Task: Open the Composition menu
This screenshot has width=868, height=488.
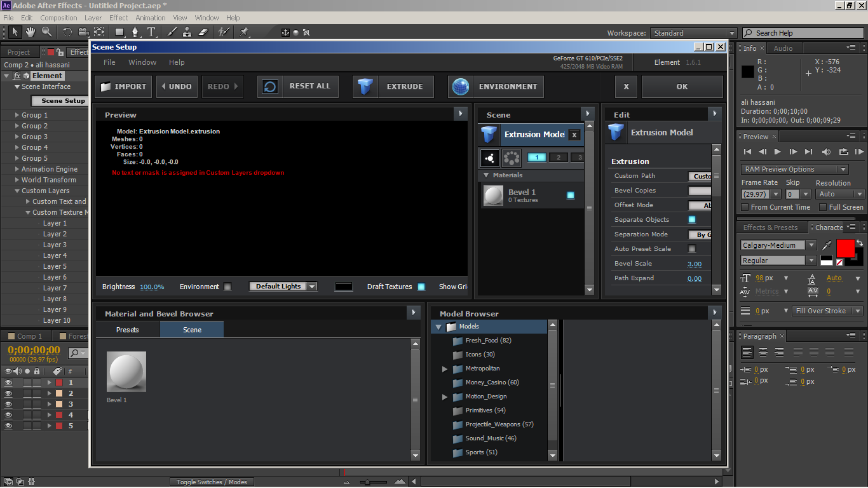Action: point(58,18)
